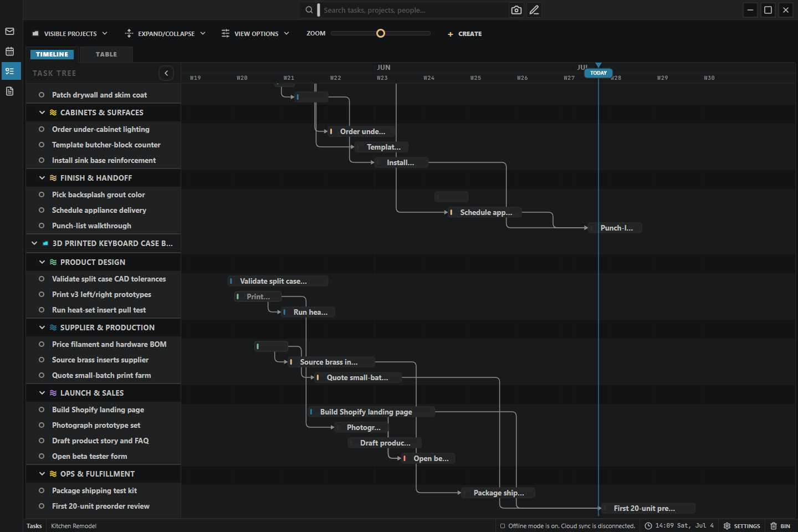
Task: Click the Finish & Handoff group icon
Action: pos(53,178)
